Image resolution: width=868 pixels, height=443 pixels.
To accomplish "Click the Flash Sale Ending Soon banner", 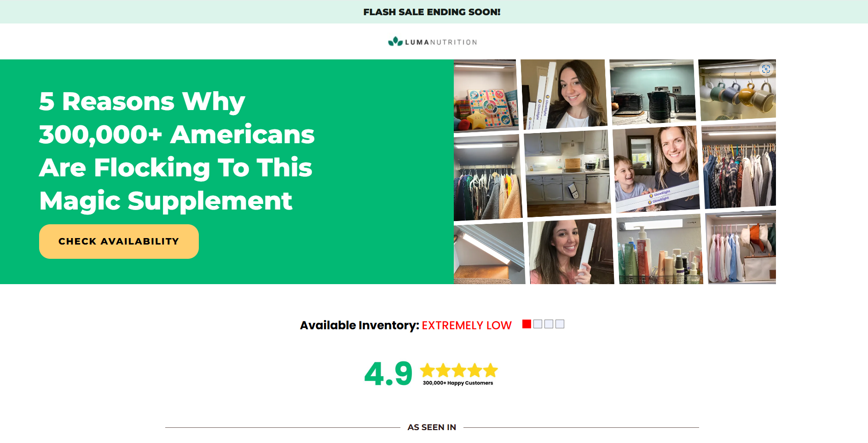I will pos(432,12).
